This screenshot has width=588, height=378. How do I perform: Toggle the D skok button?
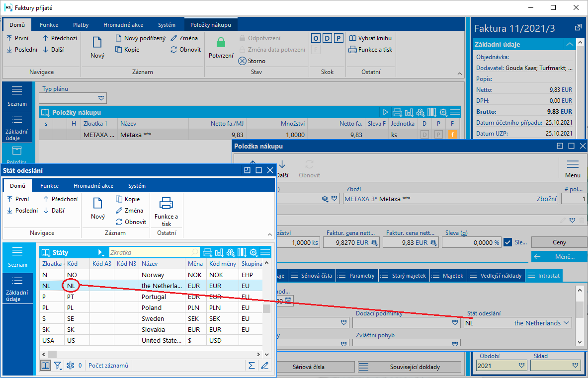[327, 38]
